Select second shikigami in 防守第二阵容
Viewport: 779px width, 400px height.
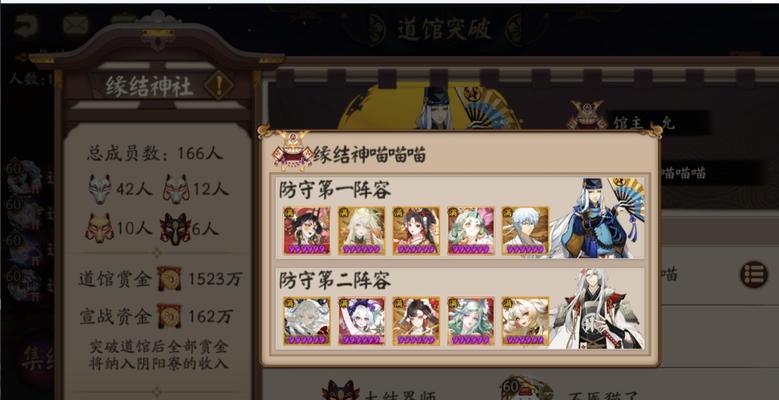pos(361,321)
